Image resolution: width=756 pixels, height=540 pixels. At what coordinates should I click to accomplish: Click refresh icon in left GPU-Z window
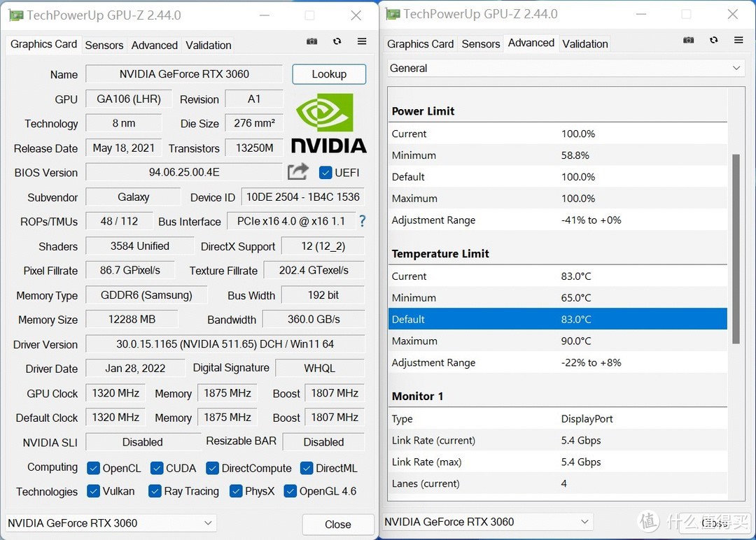[337, 41]
